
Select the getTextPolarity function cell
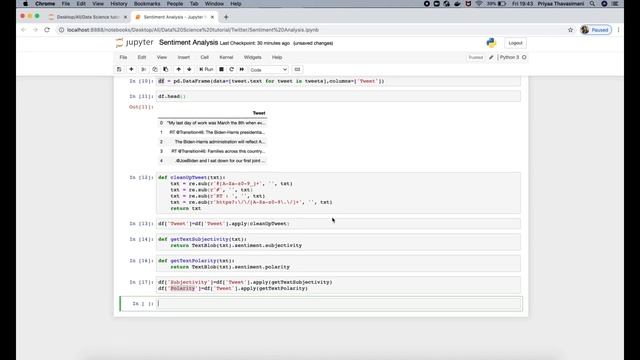[x=339, y=264]
